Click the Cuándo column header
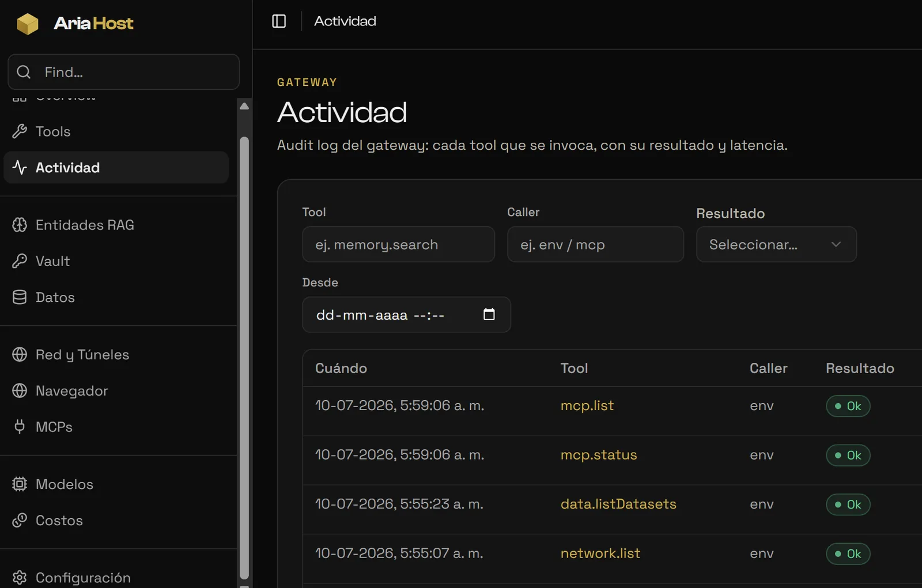This screenshot has height=588, width=922. [341, 368]
